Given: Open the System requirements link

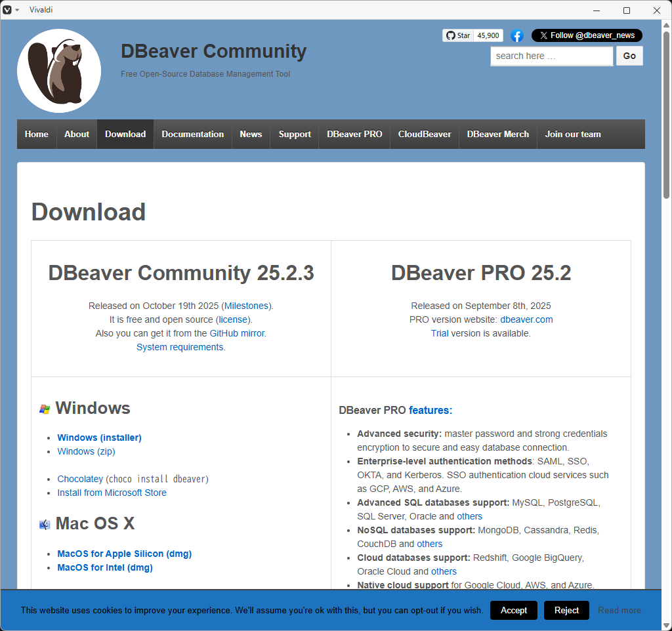Looking at the screenshot, I should tap(180, 347).
